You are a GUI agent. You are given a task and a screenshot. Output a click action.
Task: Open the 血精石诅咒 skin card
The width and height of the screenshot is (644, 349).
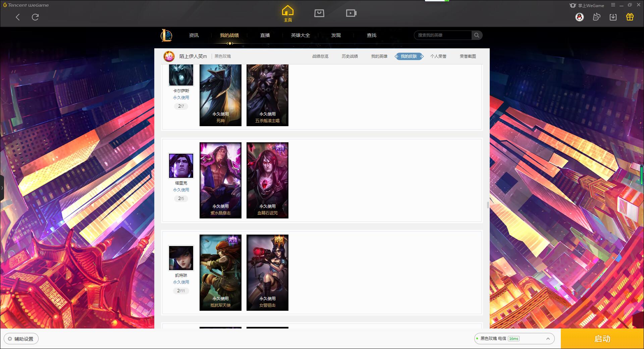[x=267, y=181]
